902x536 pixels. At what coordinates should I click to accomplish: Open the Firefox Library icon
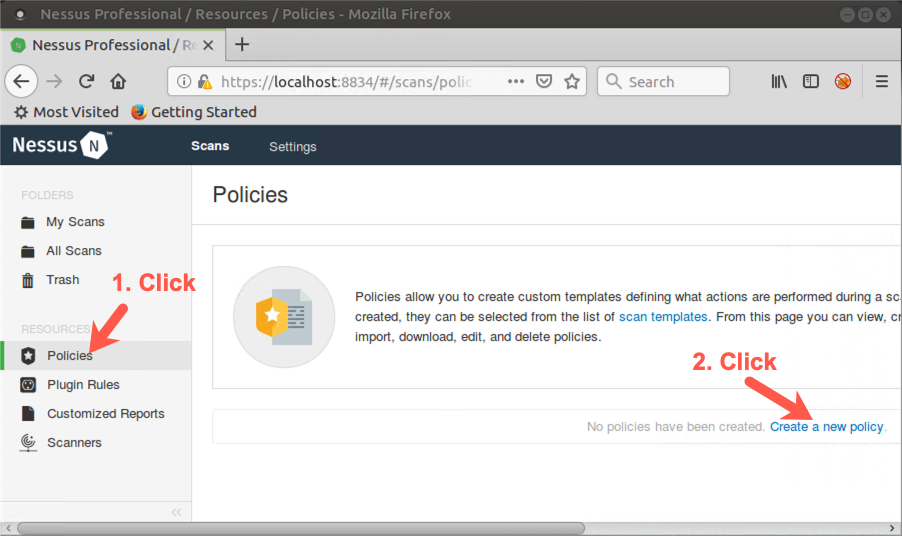[x=778, y=82]
